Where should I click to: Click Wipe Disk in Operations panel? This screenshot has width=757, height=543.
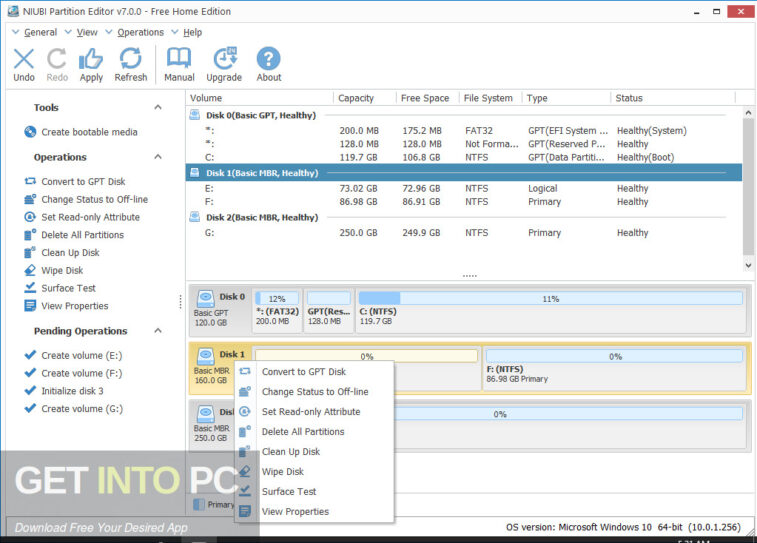pos(62,270)
